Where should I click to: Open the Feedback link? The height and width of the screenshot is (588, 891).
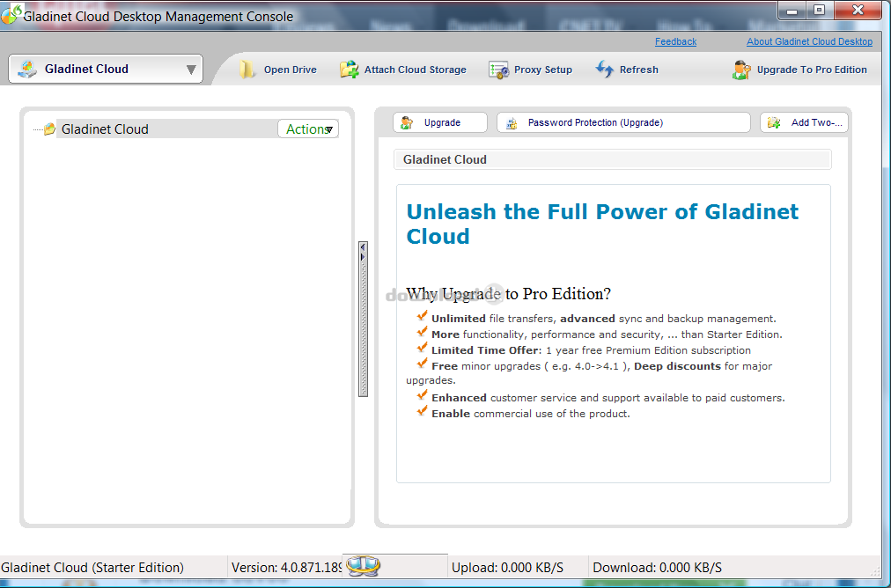tap(675, 41)
